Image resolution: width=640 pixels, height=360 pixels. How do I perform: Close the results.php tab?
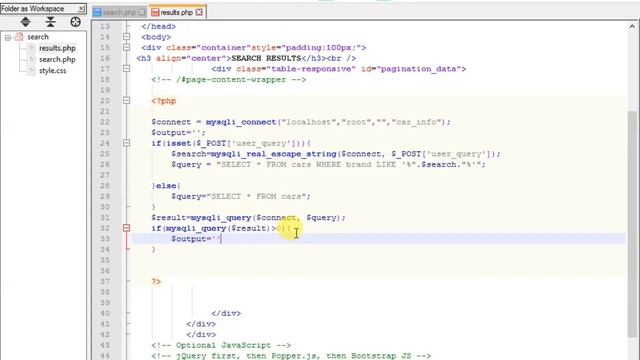click(199, 12)
